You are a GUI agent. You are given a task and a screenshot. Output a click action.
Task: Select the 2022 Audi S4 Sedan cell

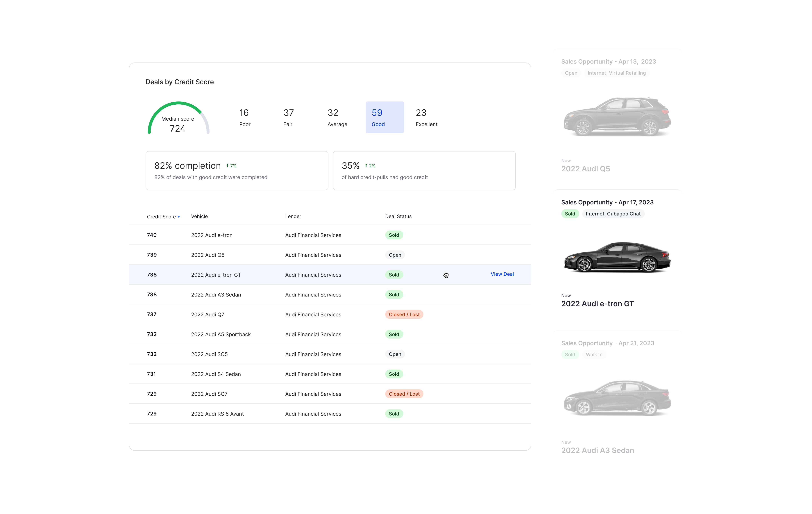[x=216, y=374]
